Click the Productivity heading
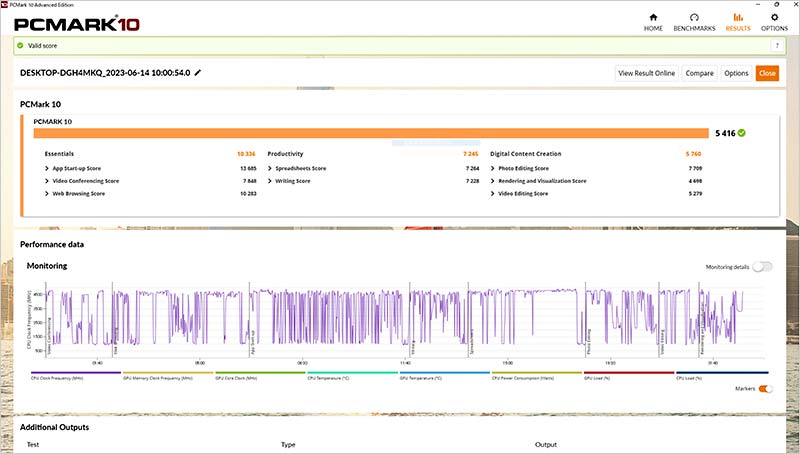This screenshot has width=800, height=454. (x=285, y=154)
